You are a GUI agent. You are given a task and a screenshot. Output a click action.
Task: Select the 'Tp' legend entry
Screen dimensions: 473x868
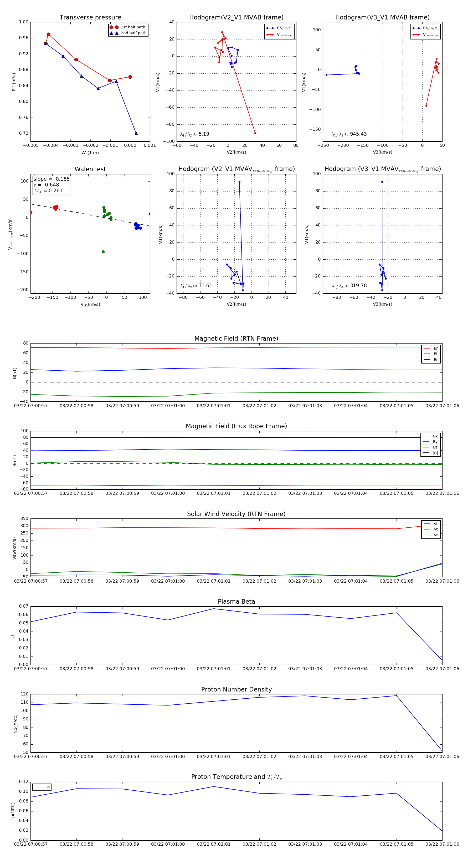tap(42, 787)
